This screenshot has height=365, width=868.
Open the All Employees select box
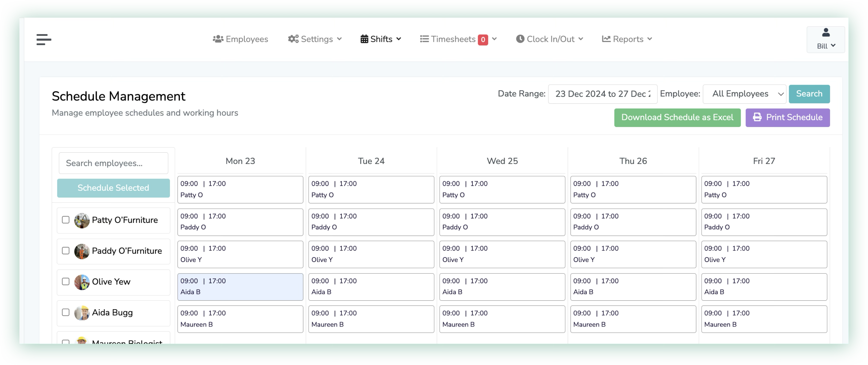744,94
